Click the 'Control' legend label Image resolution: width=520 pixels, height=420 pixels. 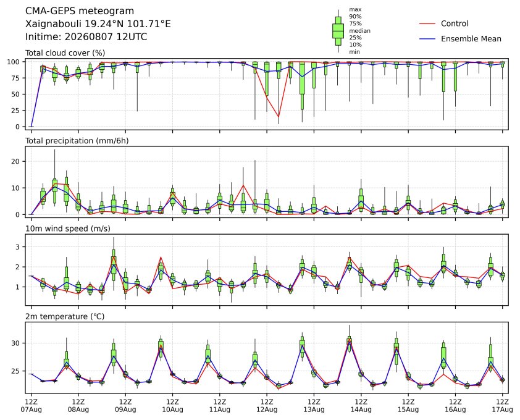click(x=455, y=23)
